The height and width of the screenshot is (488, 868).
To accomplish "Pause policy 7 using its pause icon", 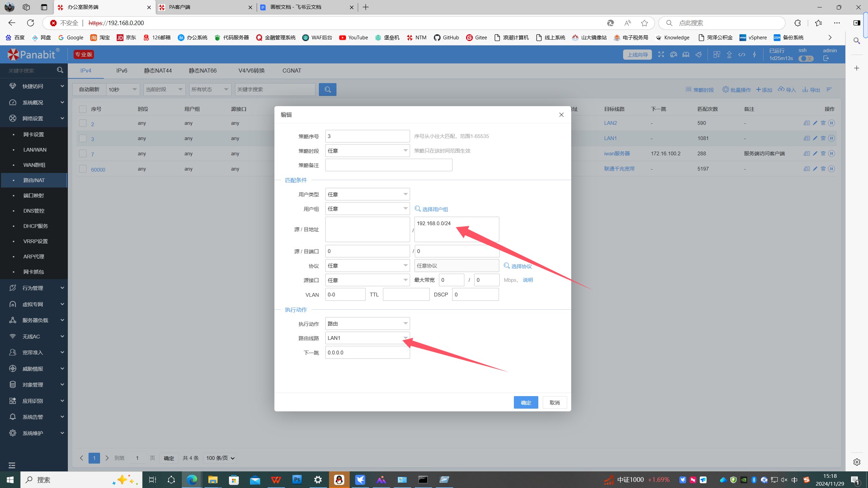I will click(831, 153).
